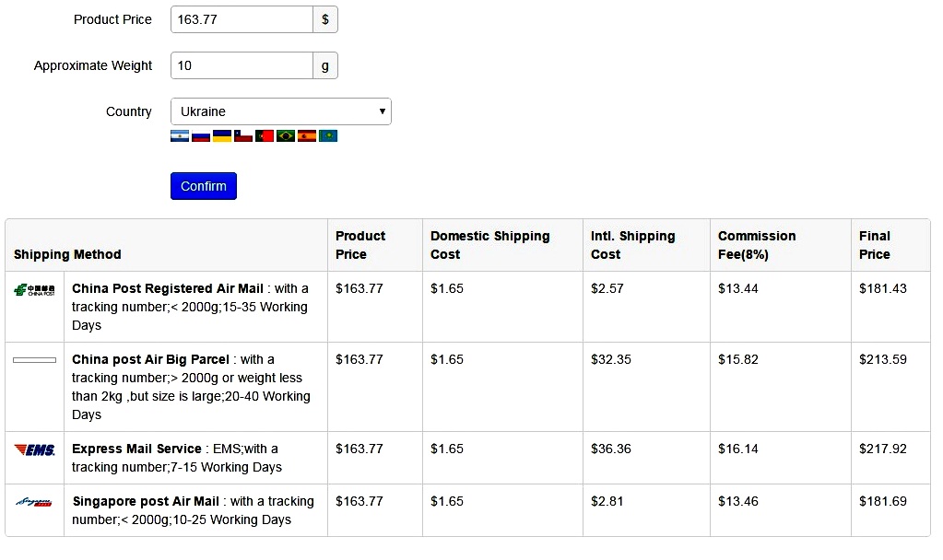The width and height of the screenshot is (943, 560).
Task: Click the Singapore Post logo
Action: [34, 502]
